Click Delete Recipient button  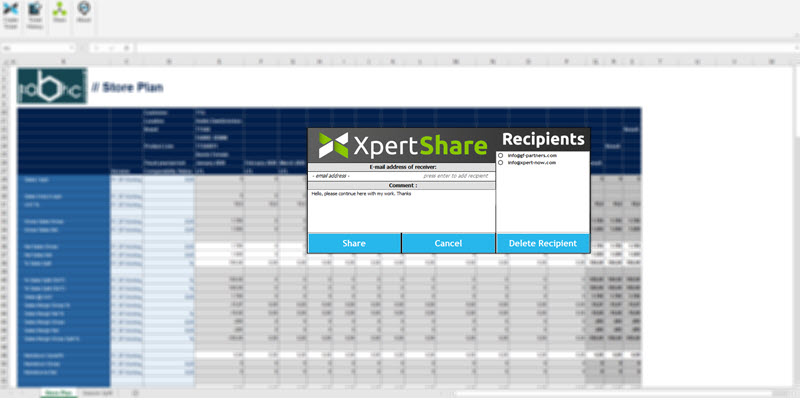tap(543, 243)
